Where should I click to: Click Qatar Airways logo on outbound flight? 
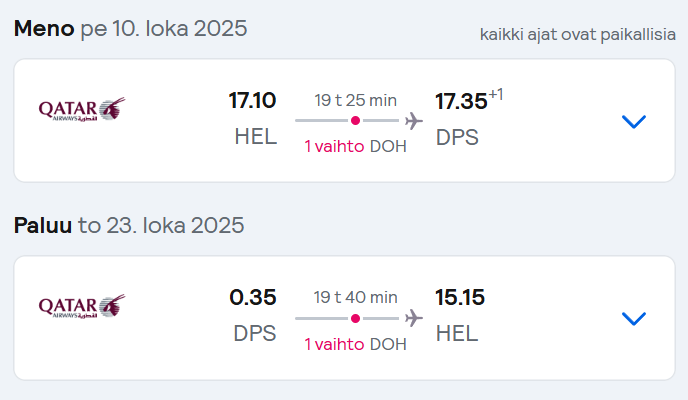(82, 109)
